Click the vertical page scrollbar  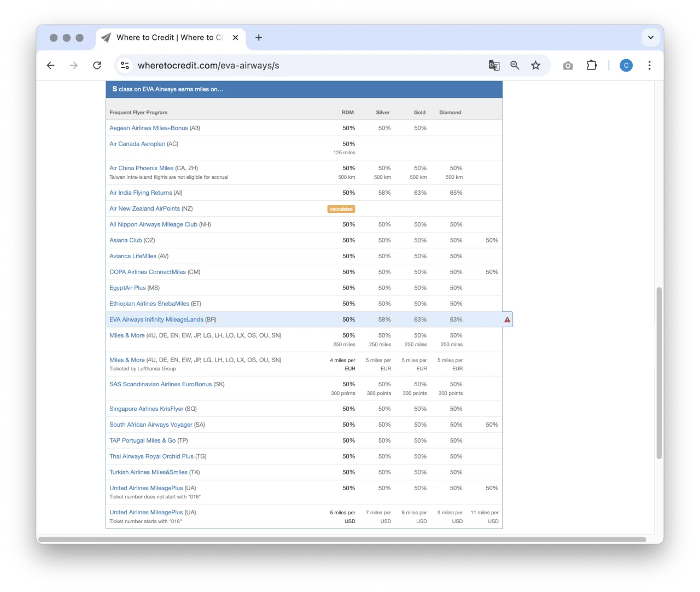[x=659, y=372]
